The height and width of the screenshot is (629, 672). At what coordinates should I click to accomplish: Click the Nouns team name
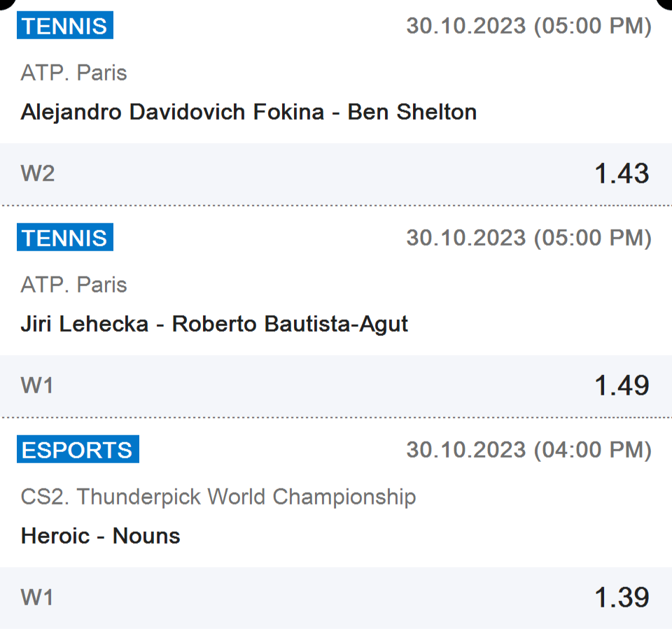[146, 536]
